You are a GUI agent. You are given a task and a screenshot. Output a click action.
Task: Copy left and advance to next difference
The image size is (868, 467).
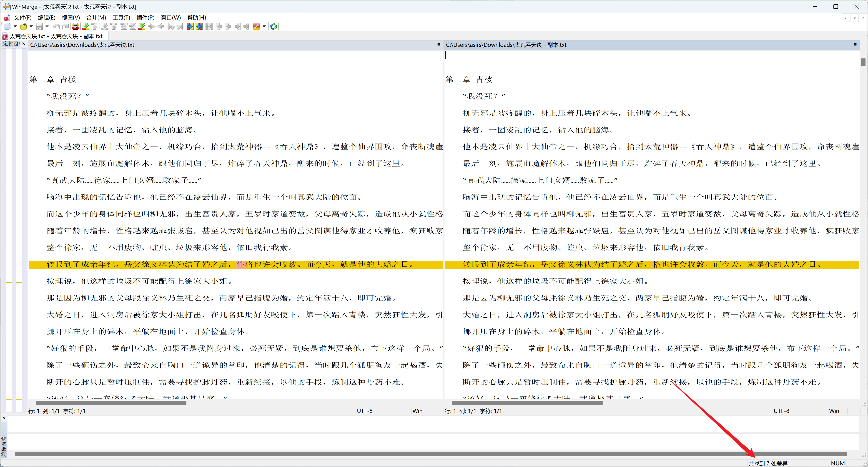coord(180,26)
